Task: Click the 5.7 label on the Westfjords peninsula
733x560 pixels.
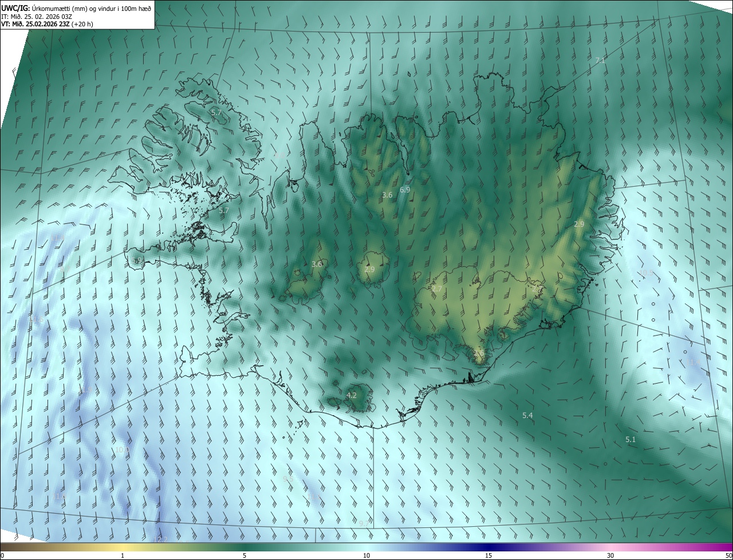Action: tap(216, 112)
